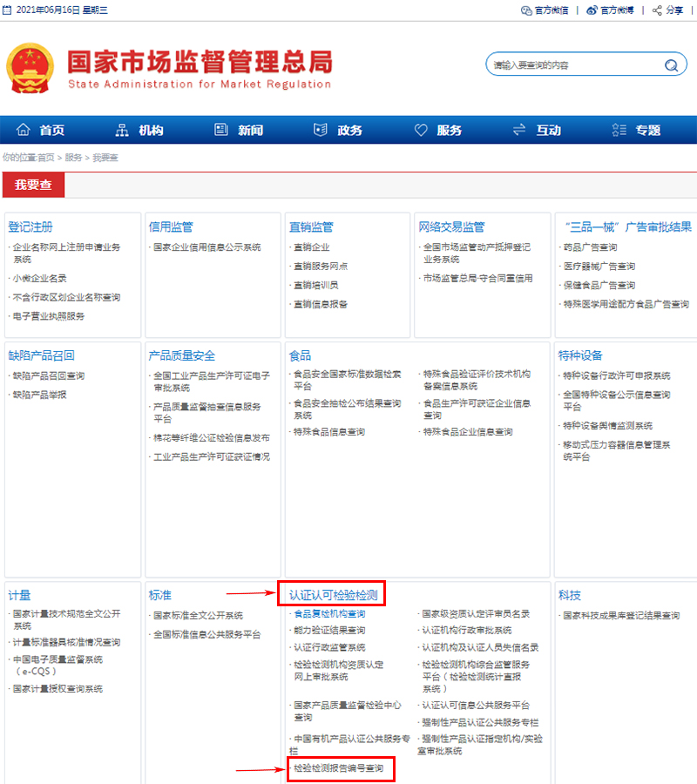Open the official WeChat icon link

tap(526, 10)
